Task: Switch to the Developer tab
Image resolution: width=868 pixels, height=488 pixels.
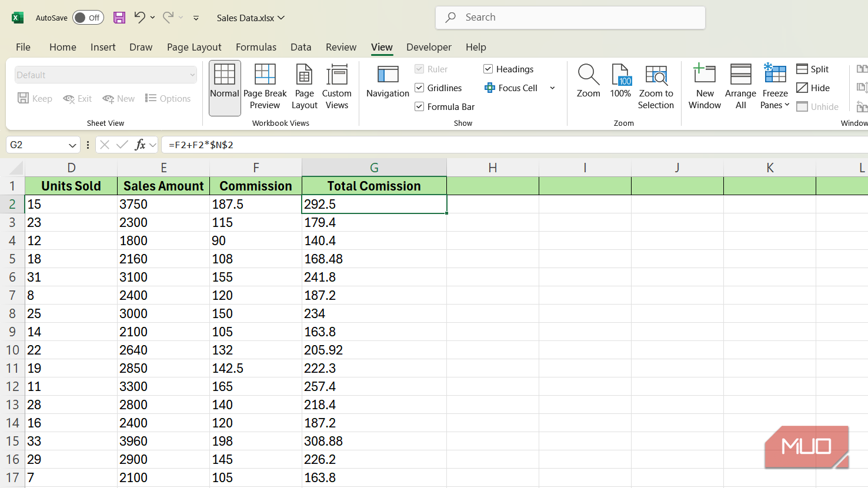Action: point(429,47)
